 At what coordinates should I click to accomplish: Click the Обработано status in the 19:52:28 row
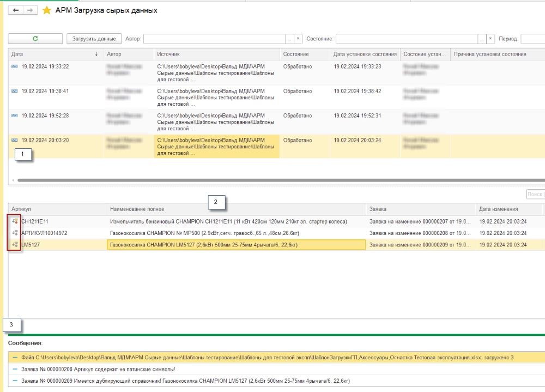(298, 116)
